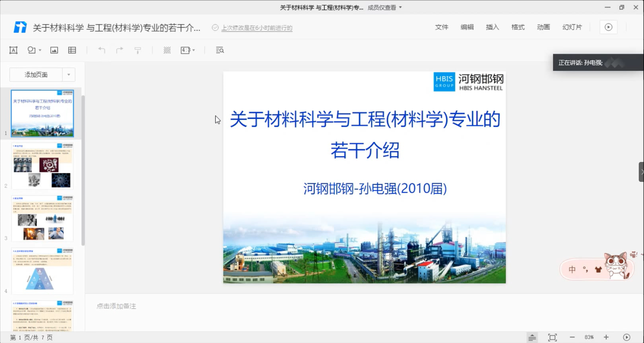Image resolution: width=644 pixels, height=343 pixels.
Task: Zoom out with the minus icon
Action: click(572, 338)
